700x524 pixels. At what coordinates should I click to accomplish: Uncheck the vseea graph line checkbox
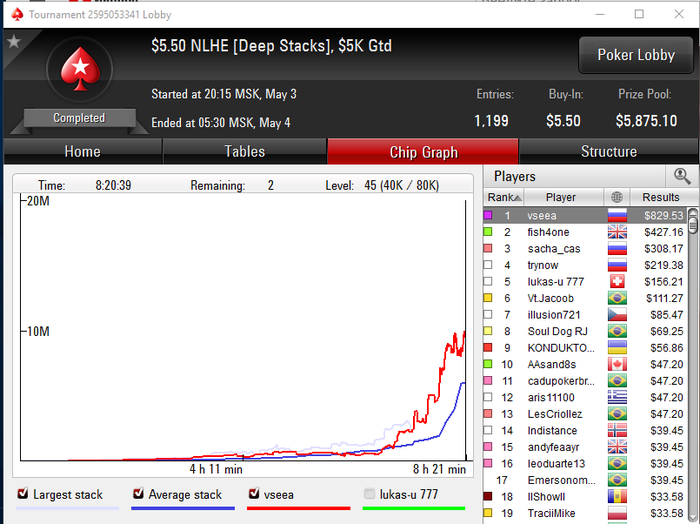[254, 494]
